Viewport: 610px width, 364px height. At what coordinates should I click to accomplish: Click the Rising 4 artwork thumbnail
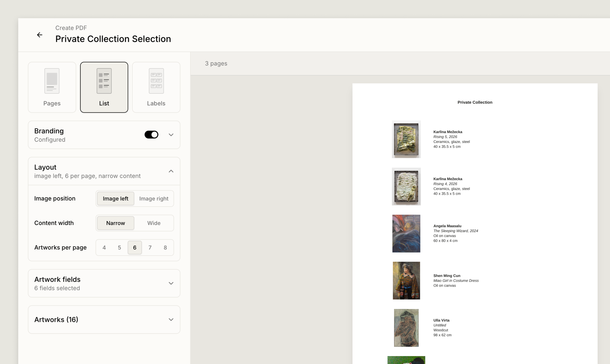click(x=406, y=186)
